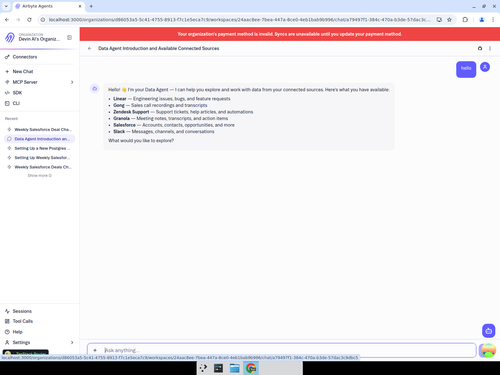Open terminal from taskbar
This screenshot has height=375, width=500.
[218, 368]
